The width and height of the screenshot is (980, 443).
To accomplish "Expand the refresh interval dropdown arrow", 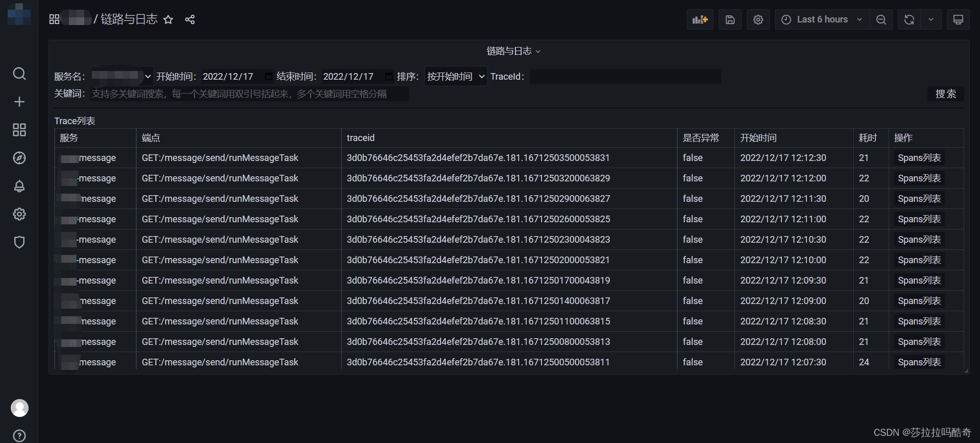I will click(x=931, y=19).
